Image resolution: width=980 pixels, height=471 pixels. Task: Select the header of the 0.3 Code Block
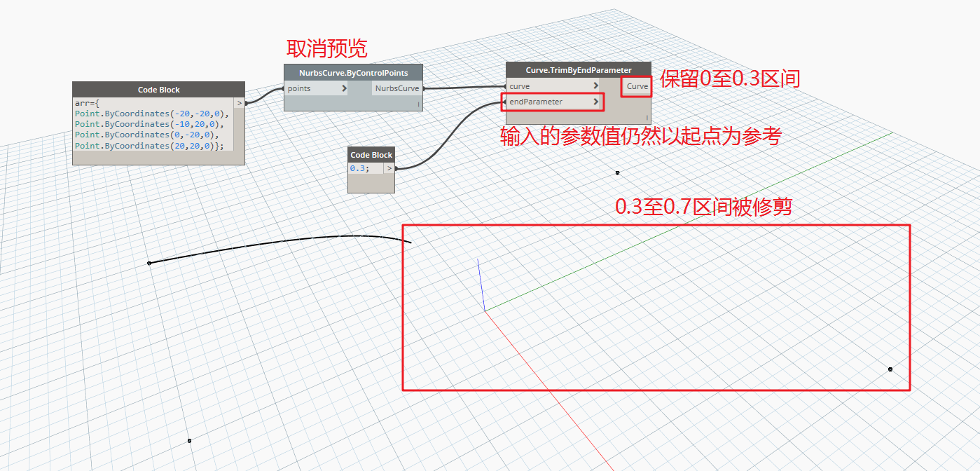(x=371, y=155)
